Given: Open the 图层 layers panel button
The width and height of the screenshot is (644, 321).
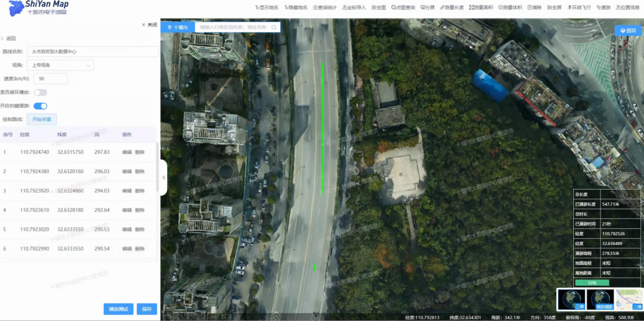Looking at the screenshot, I should (628, 30).
